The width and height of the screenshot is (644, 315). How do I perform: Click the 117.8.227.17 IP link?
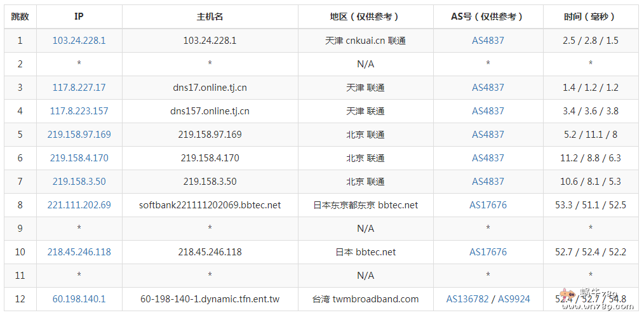pyautogui.click(x=79, y=88)
